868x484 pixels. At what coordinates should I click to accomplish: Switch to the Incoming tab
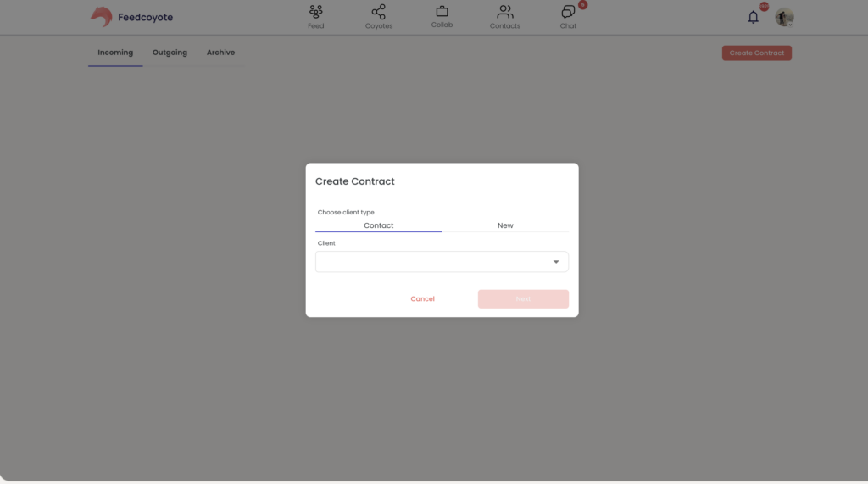tap(115, 53)
